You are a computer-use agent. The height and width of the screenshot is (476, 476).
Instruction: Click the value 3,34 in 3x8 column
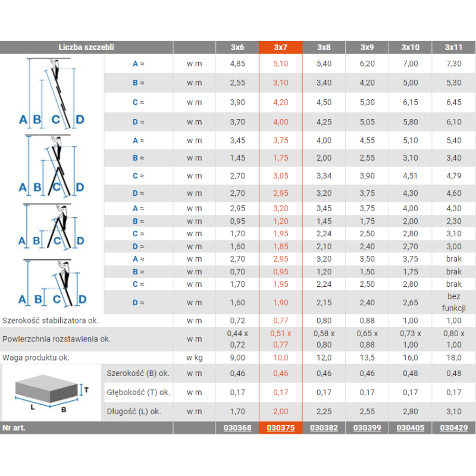[324, 176]
